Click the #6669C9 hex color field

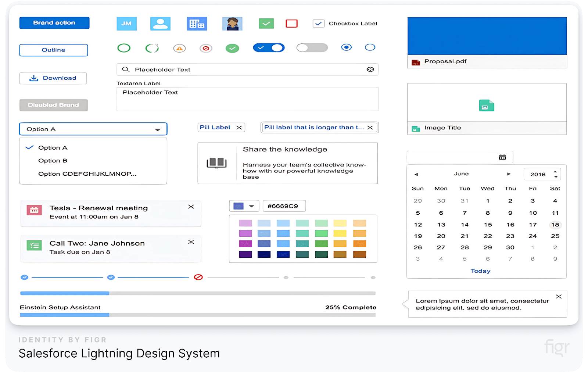[284, 206]
